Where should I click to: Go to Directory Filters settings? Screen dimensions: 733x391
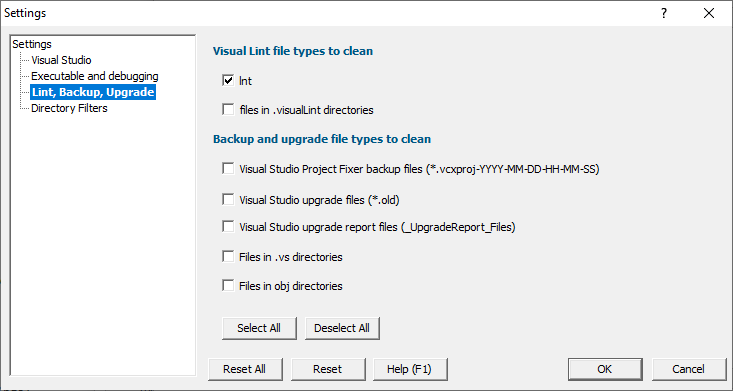pyautogui.click(x=69, y=108)
